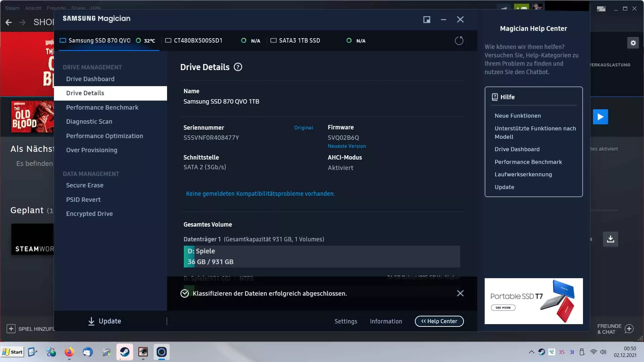Open Drive Dashboard in sidebar
This screenshot has width=644, height=362.
[x=90, y=79]
